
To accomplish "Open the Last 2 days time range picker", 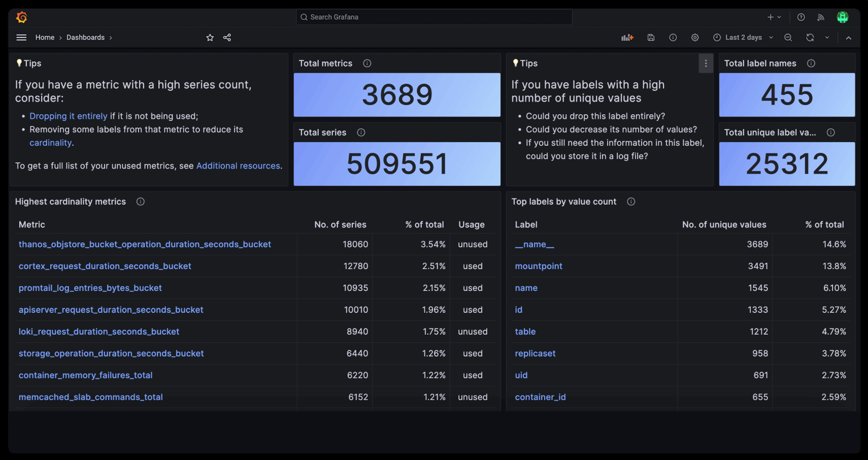I will click(x=743, y=37).
